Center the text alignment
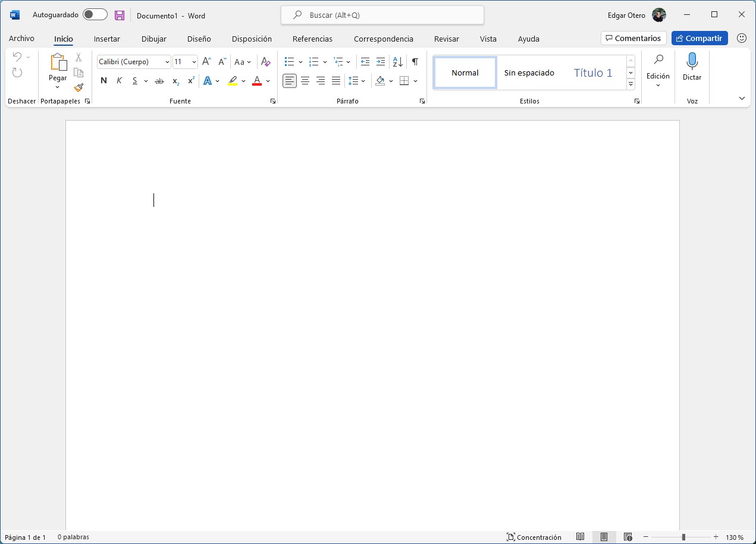 click(x=305, y=80)
